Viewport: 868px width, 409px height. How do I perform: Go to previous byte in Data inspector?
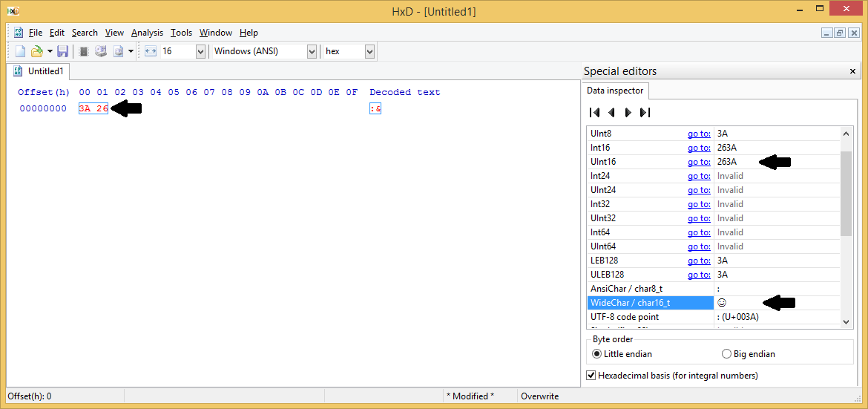pyautogui.click(x=611, y=113)
